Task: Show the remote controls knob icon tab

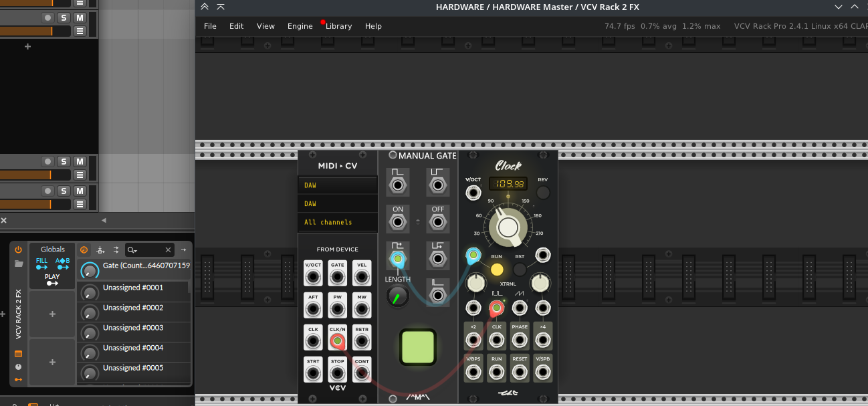Action: click(84, 249)
